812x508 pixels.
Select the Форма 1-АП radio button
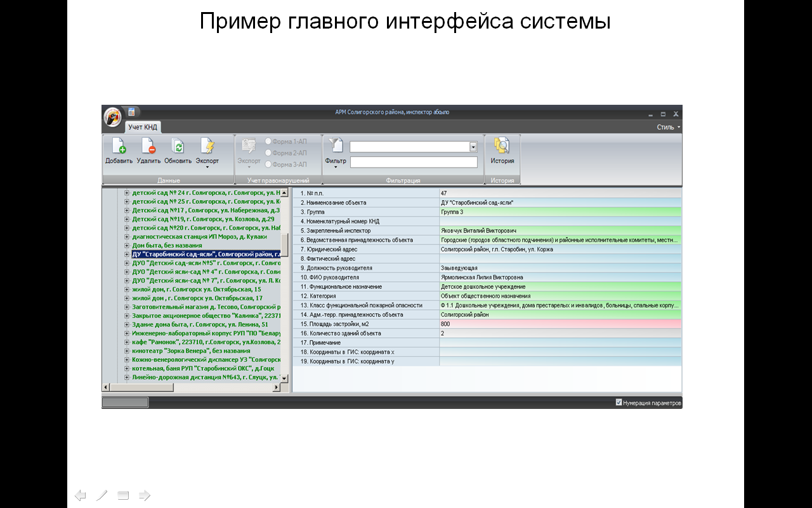coord(268,142)
